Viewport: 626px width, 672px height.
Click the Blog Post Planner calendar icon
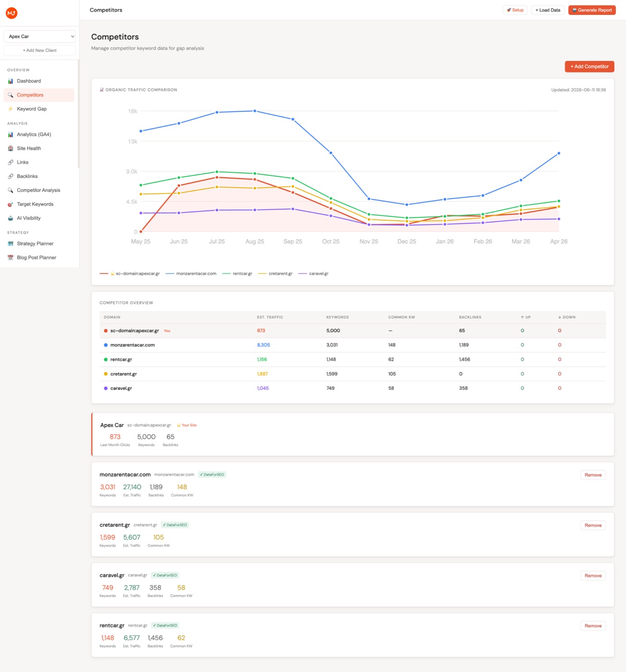[x=11, y=257]
